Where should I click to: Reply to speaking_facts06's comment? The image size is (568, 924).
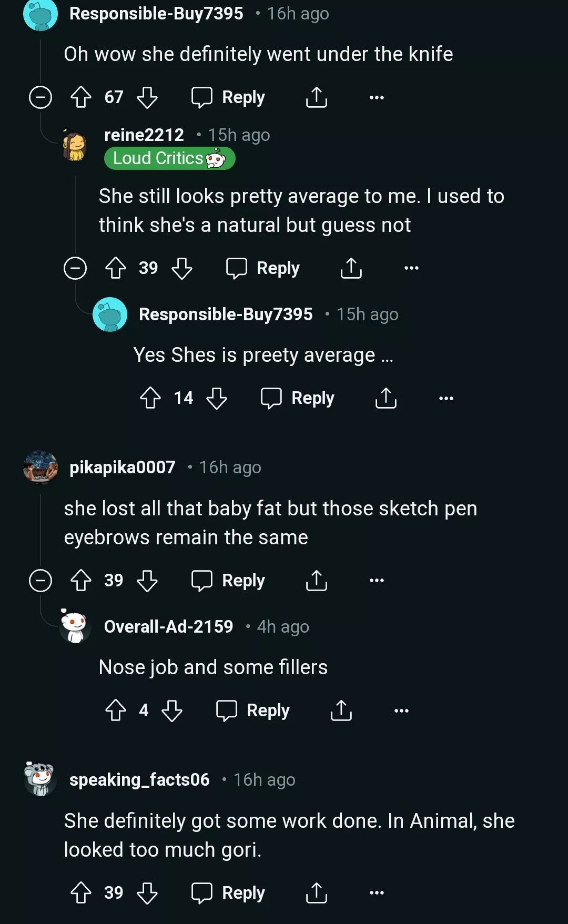pyautogui.click(x=228, y=893)
